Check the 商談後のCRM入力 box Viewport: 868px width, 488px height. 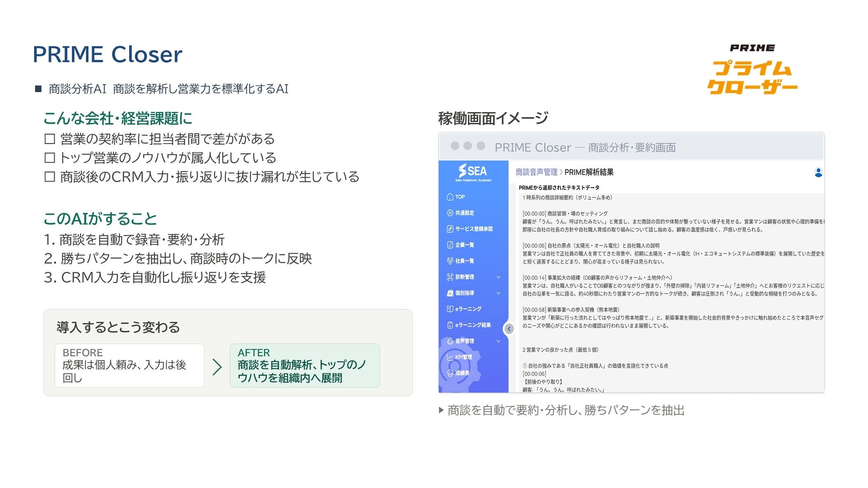click(50, 177)
